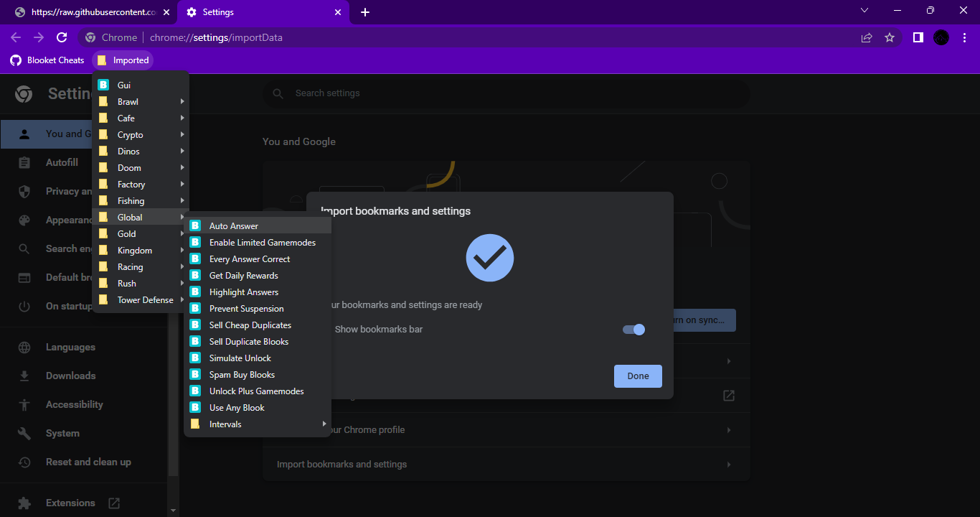Expand the Fishing bookmark folder
980x517 pixels.
[141, 200]
